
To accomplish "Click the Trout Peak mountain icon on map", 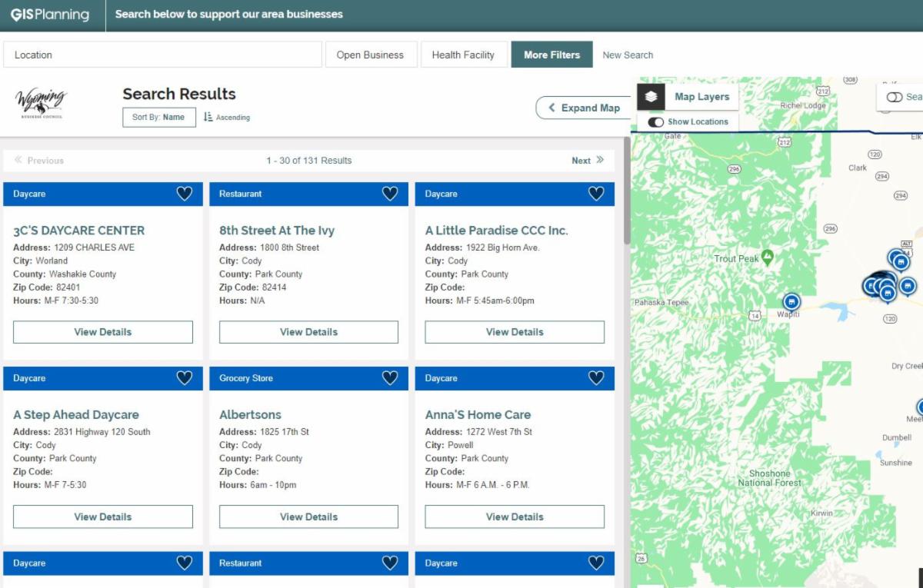I will click(x=767, y=257).
